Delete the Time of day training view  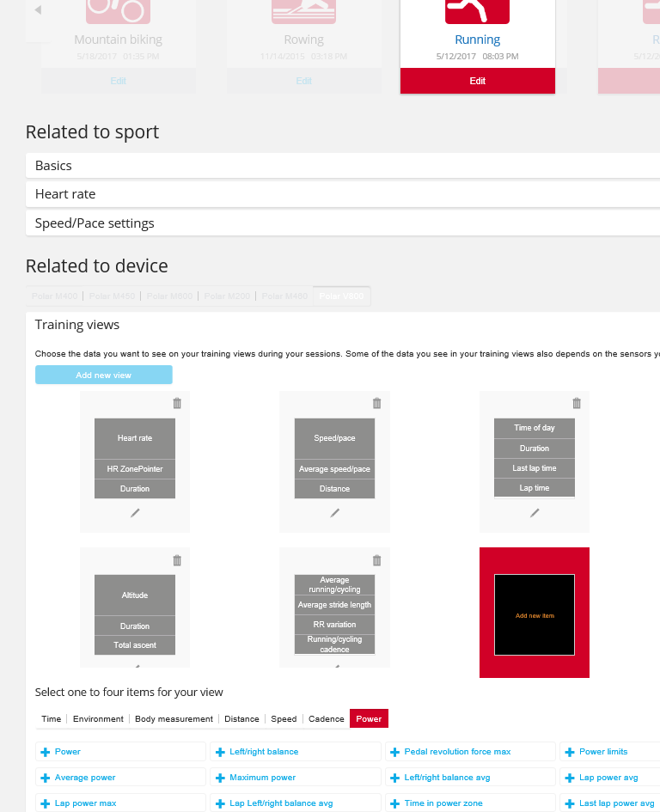[577, 403]
